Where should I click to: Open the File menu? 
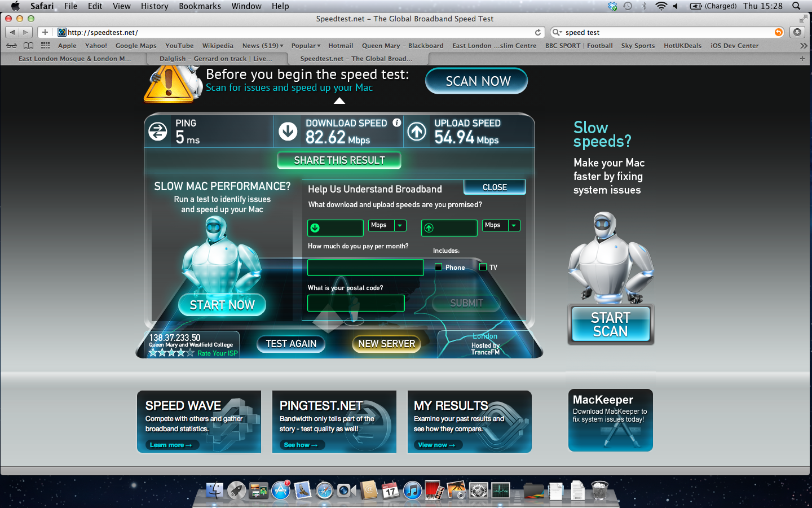click(70, 6)
